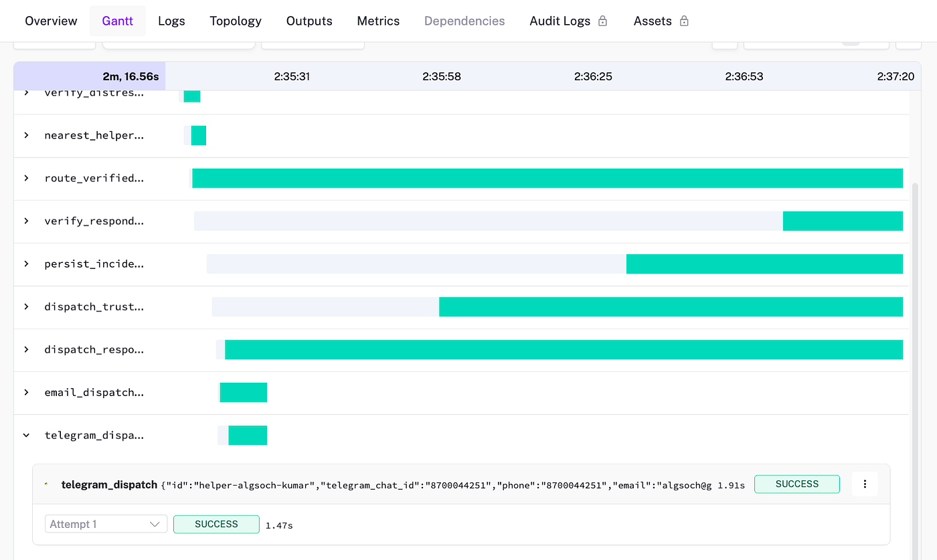The height and width of the screenshot is (560, 937).
Task: Click the dispatch_trust green Gantt bar
Action: tap(671, 306)
